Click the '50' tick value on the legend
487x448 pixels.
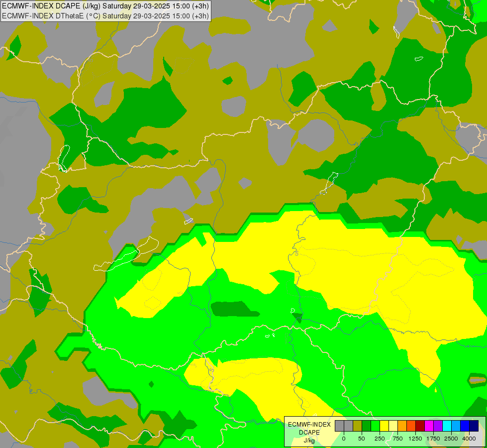[x=362, y=439]
